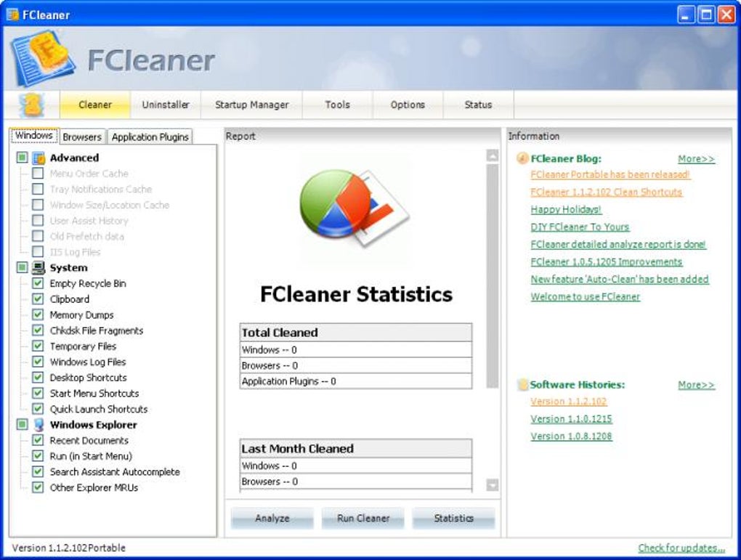Image resolution: width=741 pixels, height=560 pixels.
Task: Open 'Welcome to use FCleaner' link
Action: (585, 297)
